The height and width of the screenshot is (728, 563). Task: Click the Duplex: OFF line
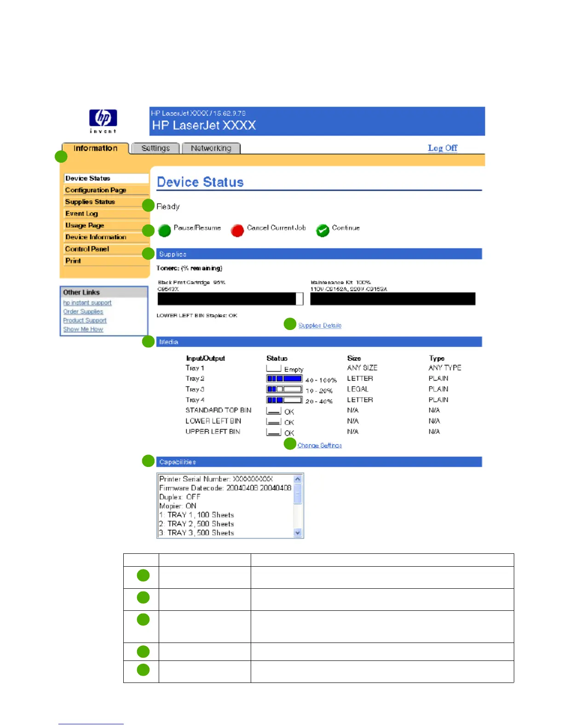click(x=180, y=497)
